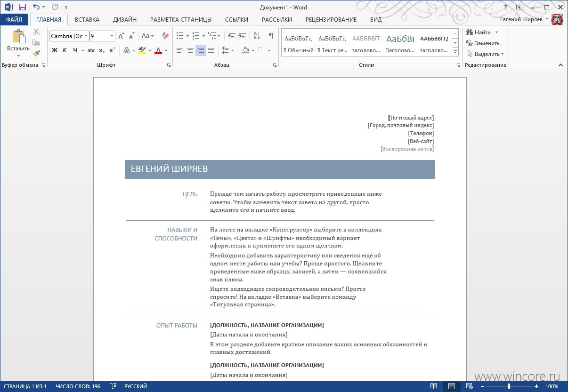Click the zoom slider handle
The width and height of the screenshot is (568, 392).
tap(509, 386)
